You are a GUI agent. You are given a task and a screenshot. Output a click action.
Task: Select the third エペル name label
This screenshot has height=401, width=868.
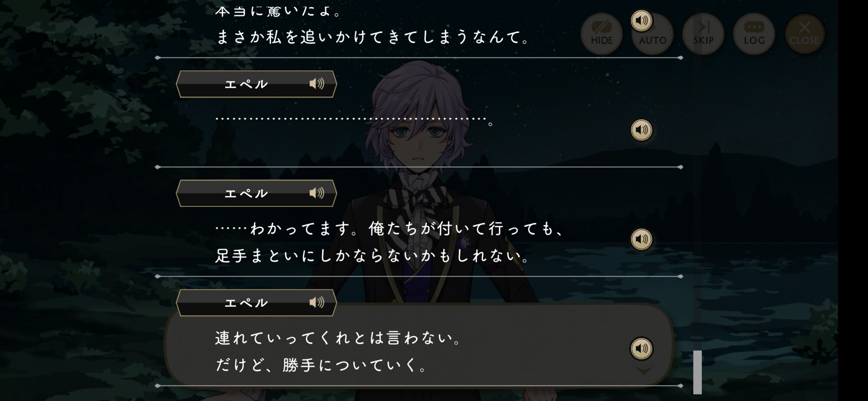246,303
